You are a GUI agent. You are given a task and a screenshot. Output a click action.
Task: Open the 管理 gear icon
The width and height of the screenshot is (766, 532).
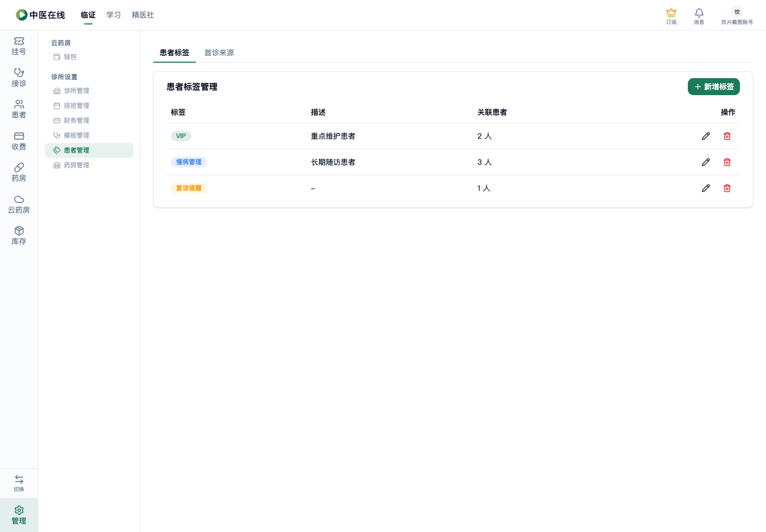point(19,515)
